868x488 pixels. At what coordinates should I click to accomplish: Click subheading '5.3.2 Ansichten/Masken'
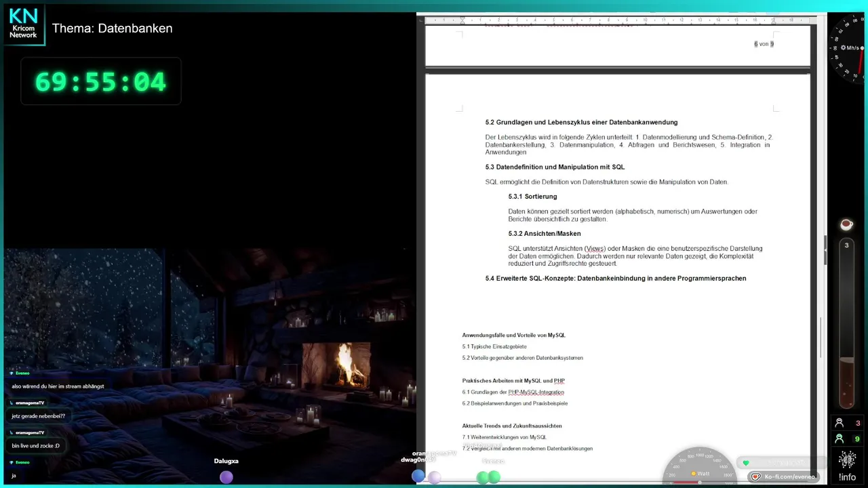pos(545,234)
